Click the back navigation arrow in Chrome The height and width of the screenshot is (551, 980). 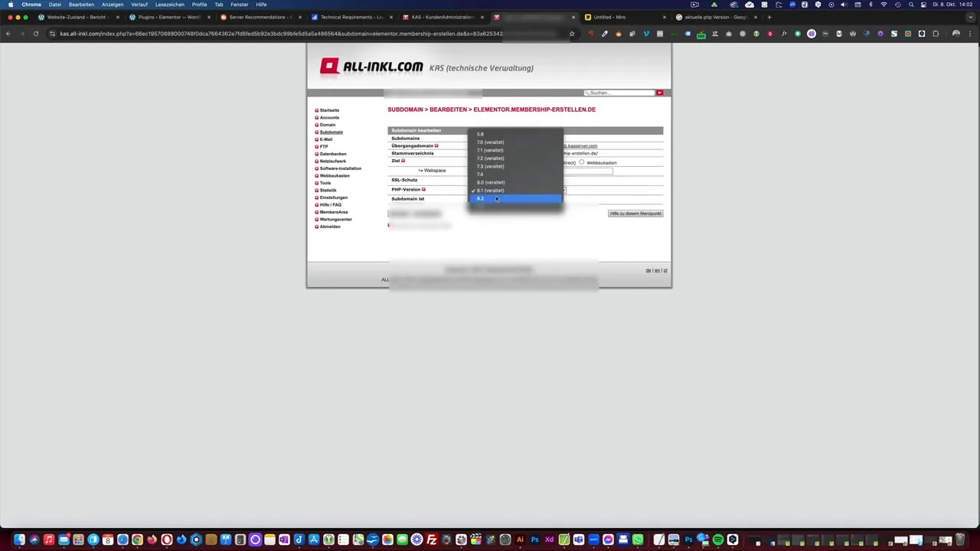(8, 33)
